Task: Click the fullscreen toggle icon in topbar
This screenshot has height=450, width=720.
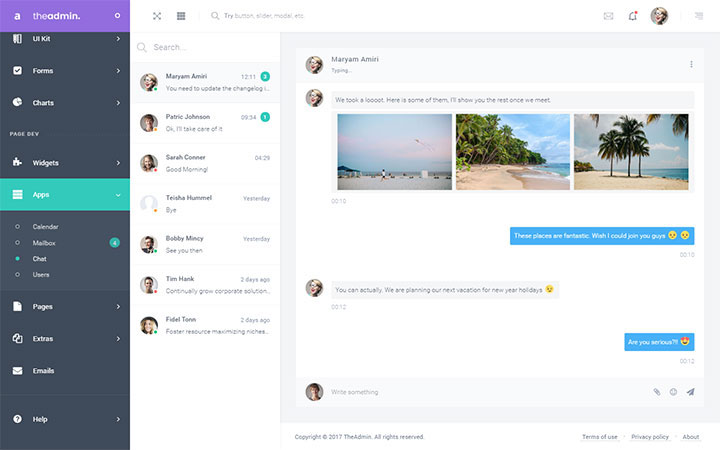Action: [157, 16]
